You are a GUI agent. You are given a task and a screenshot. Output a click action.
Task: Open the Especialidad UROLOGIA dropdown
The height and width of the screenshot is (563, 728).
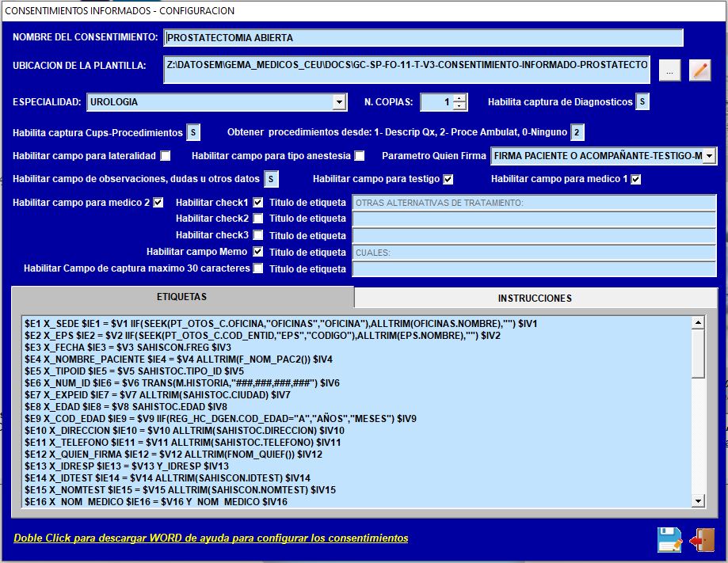(x=339, y=102)
